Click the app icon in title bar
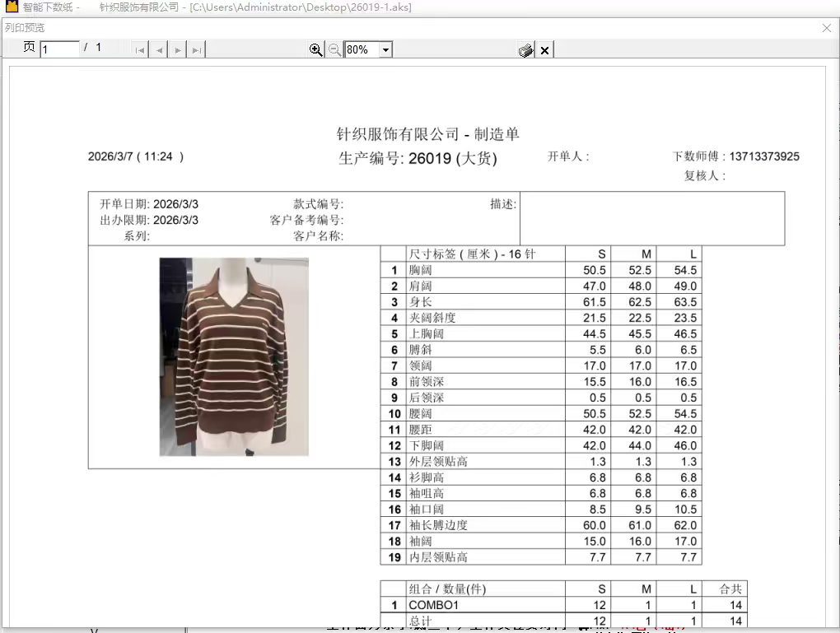The height and width of the screenshot is (633, 840). point(12,7)
